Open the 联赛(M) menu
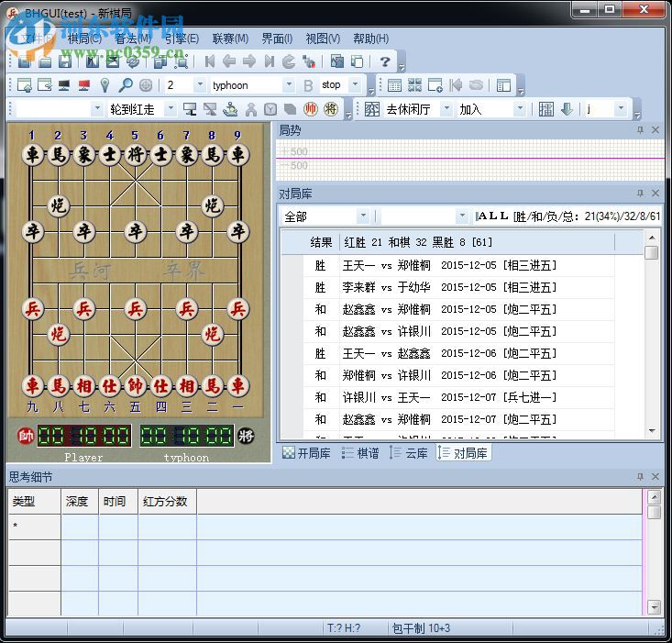672x643 pixels. pyautogui.click(x=231, y=39)
